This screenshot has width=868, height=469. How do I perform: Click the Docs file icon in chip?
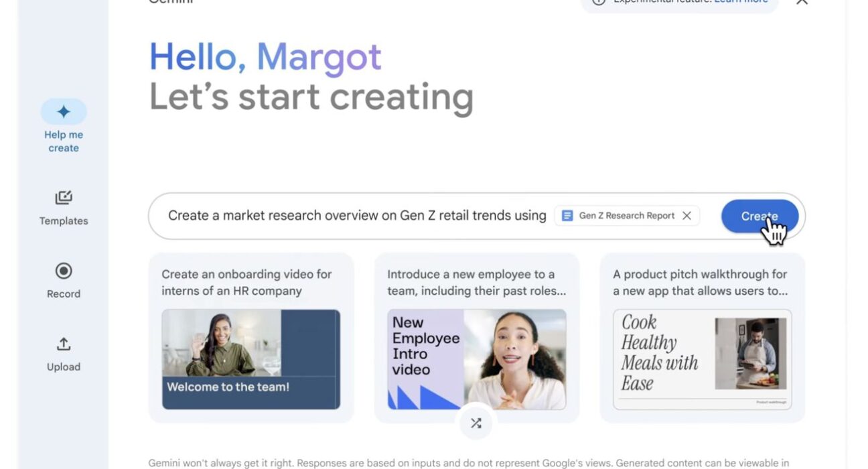[567, 216]
